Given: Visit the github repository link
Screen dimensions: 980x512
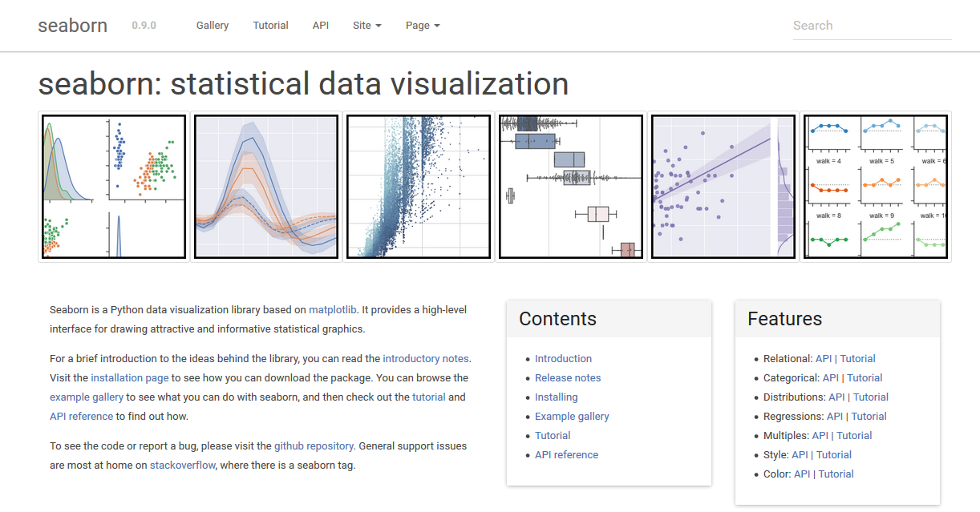Looking at the screenshot, I should (x=314, y=446).
